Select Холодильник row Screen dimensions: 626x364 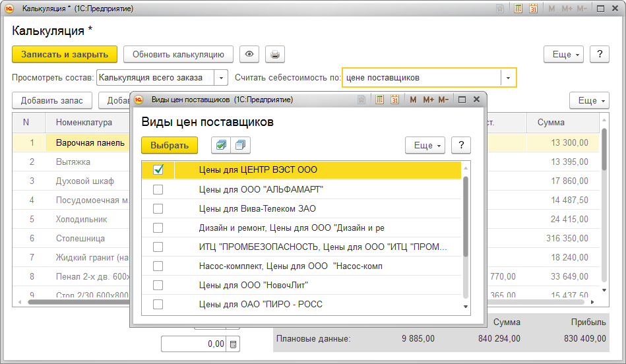coord(81,220)
